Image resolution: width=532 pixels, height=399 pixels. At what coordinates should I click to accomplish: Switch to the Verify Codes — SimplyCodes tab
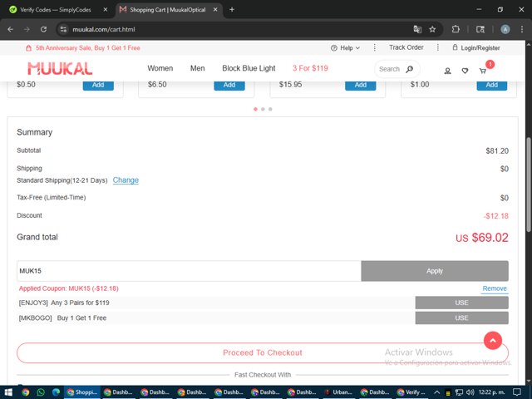(x=56, y=9)
